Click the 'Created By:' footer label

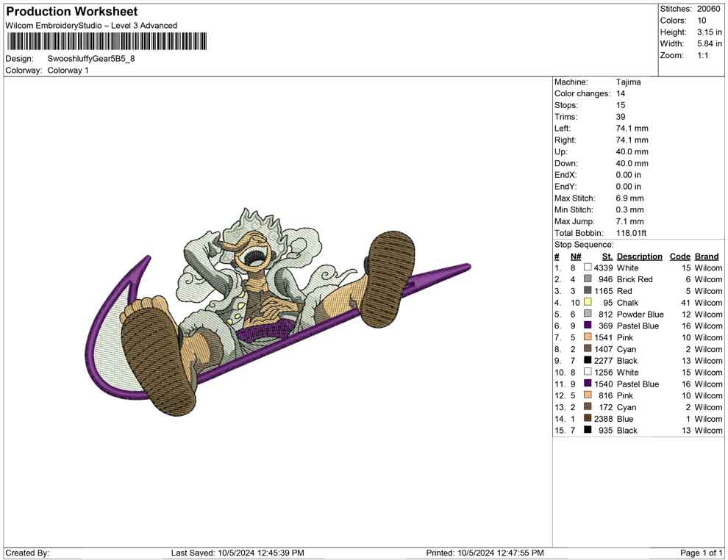point(27,553)
